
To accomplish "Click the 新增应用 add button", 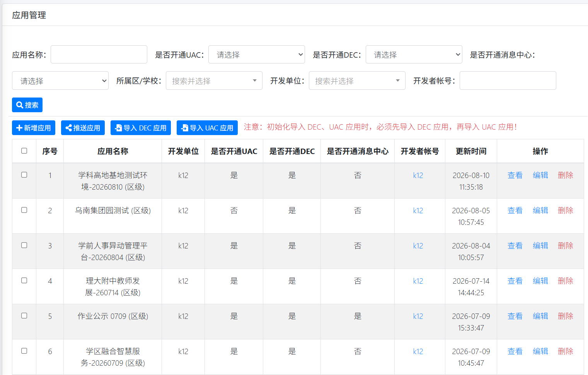I will pos(34,128).
